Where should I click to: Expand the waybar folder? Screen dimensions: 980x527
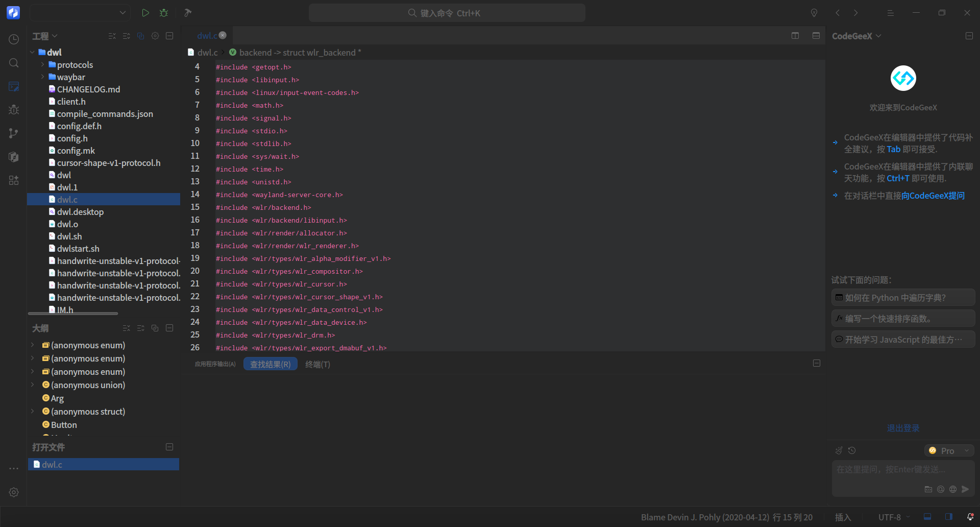click(x=42, y=77)
